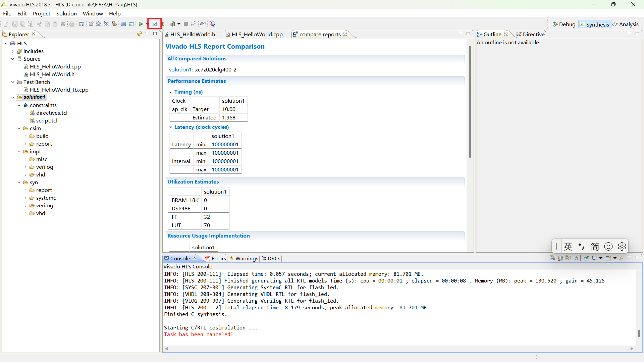Viewport: 644px width, 362px height.
Task: Click the Save All toolbar icon
Action: 22,24
